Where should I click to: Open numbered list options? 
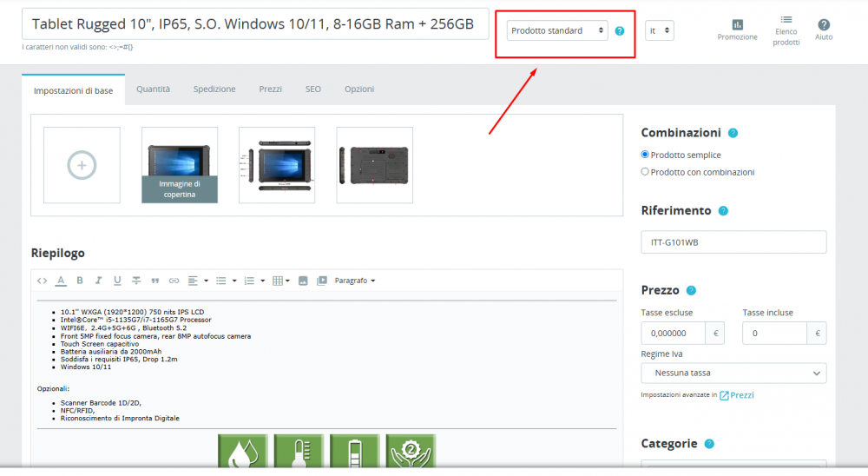[x=254, y=281]
